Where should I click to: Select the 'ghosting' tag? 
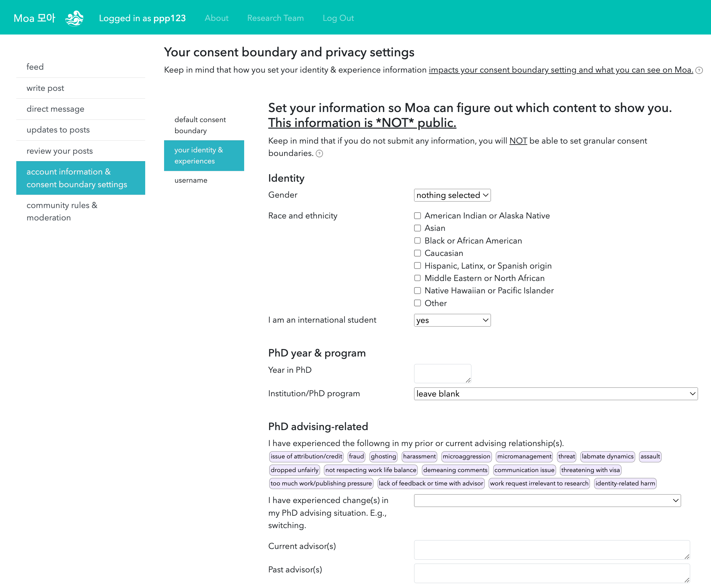click(383, 457)
